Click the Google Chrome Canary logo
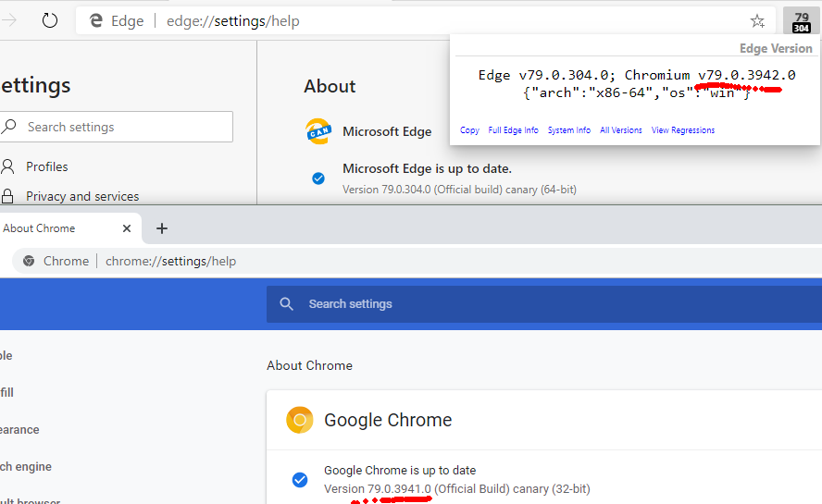Viewport: 822px width, 504px height. coord(299,420)
